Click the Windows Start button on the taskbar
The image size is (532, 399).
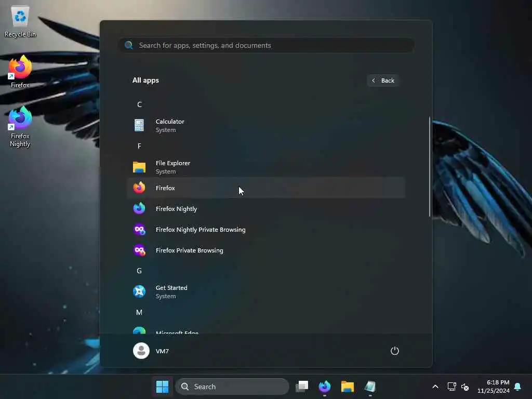(x=162, y=387)
